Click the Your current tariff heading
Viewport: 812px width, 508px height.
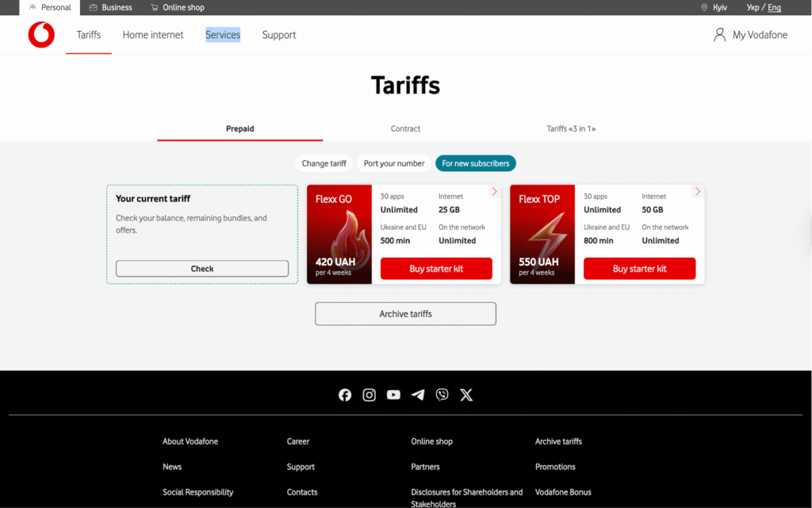click(x=153, y=199)
